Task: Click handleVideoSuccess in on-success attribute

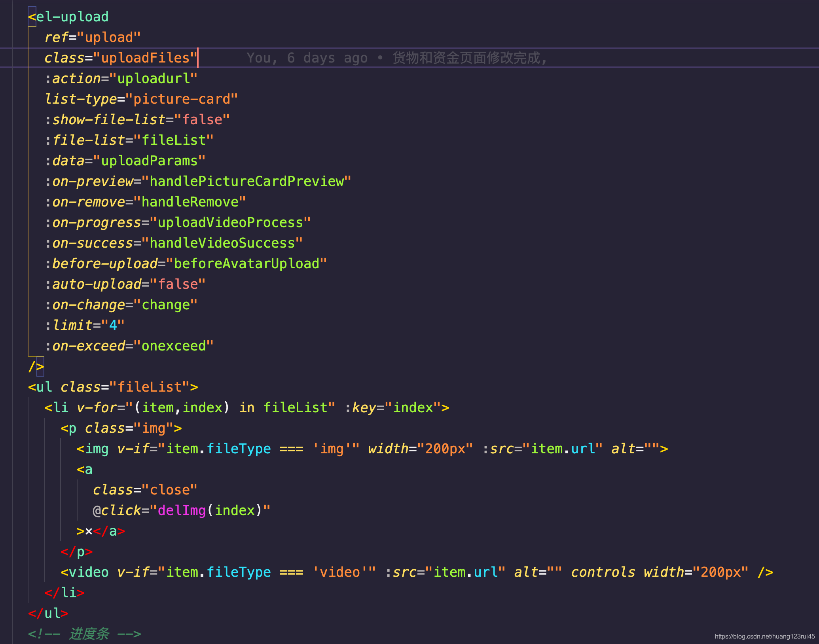Action: [x=222, y=243]
